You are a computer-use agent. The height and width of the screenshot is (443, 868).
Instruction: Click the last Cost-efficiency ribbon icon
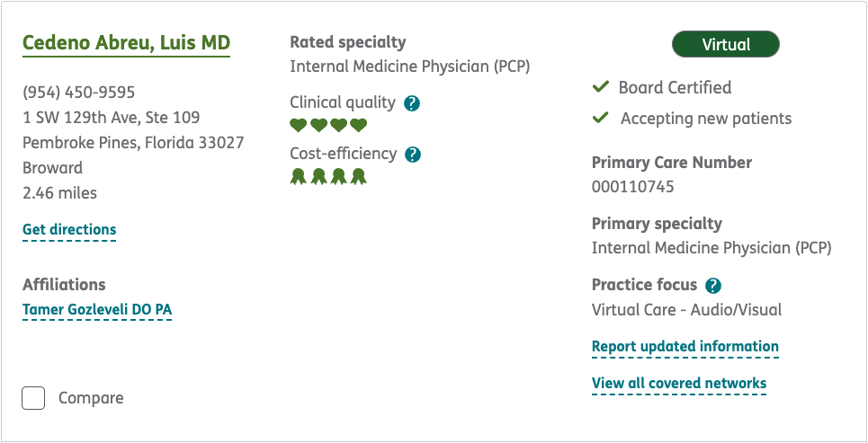tap(359, 176)
